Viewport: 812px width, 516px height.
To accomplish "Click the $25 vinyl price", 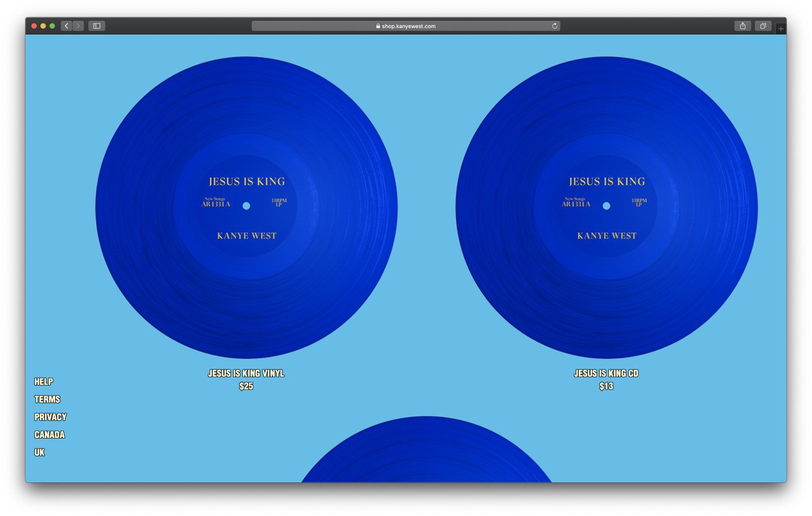I will pos(246,386).
